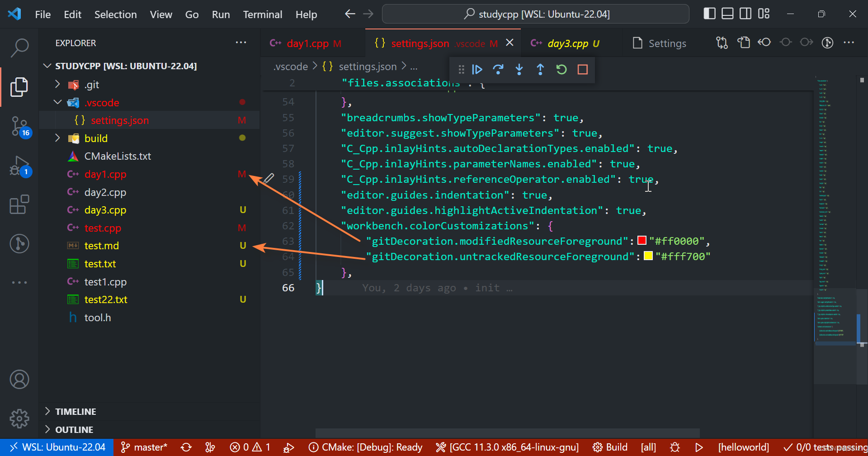
Task: Open the Selection menu
Action: (116, 14)
